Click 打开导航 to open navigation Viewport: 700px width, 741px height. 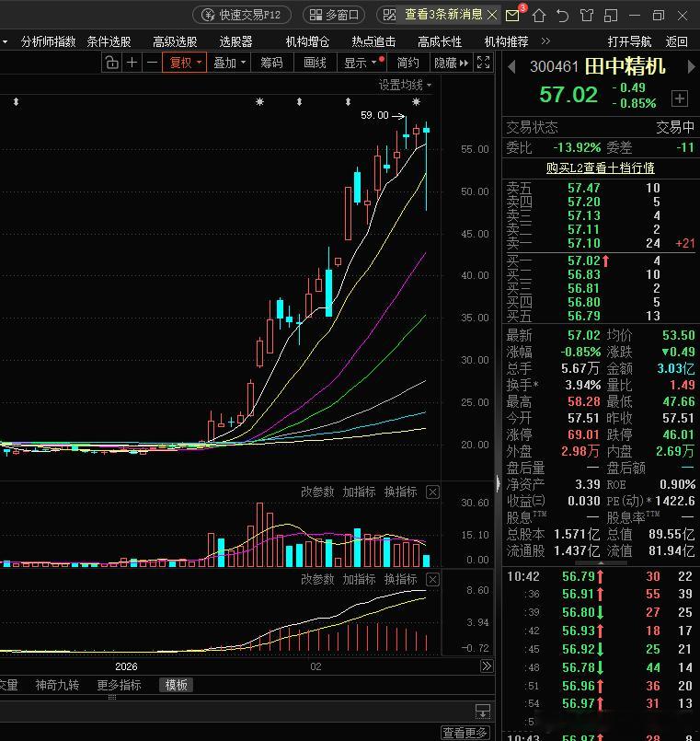[629, 41]
